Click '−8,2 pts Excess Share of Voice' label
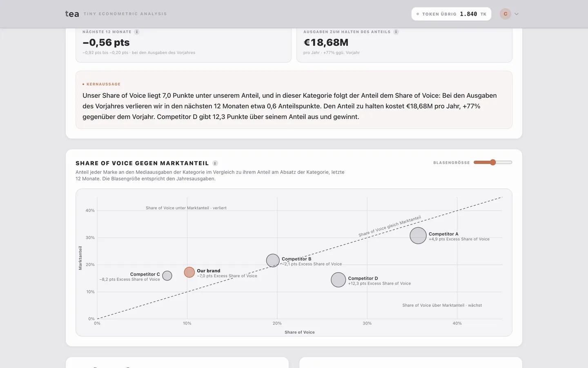Viewport: 588px width, 368px height. click(x=130, y=280)
